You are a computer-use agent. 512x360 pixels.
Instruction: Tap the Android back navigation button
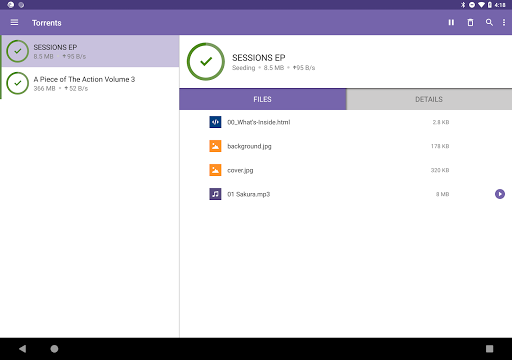coord(22,349)
